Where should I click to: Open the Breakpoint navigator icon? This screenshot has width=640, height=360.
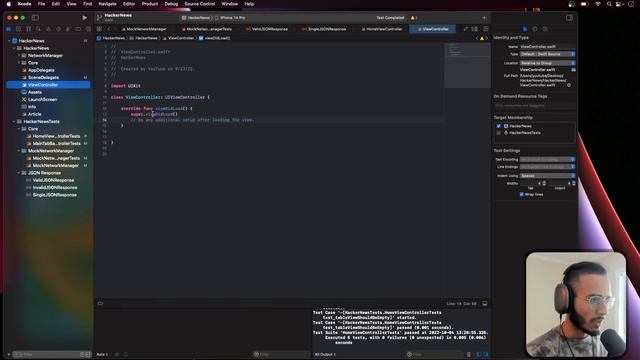click(x=78, y=29)
